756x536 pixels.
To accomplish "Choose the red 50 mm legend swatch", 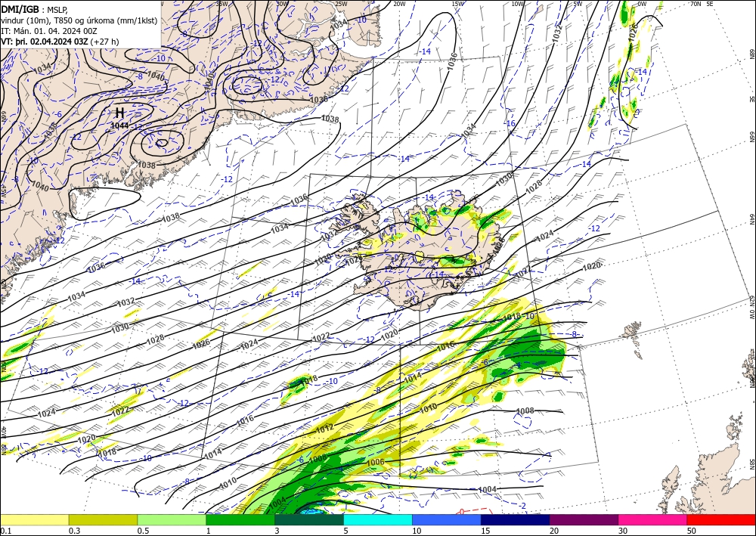I will [x=721, y=519].
